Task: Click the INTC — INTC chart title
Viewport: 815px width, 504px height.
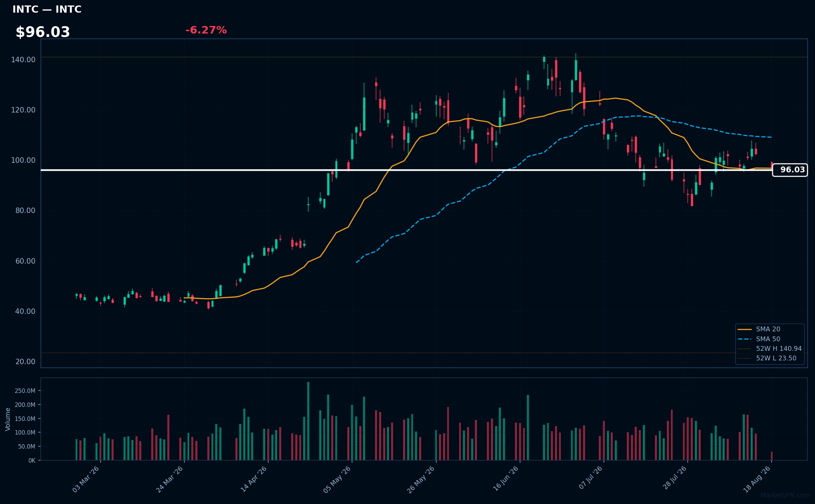Action: click(47, 9)
